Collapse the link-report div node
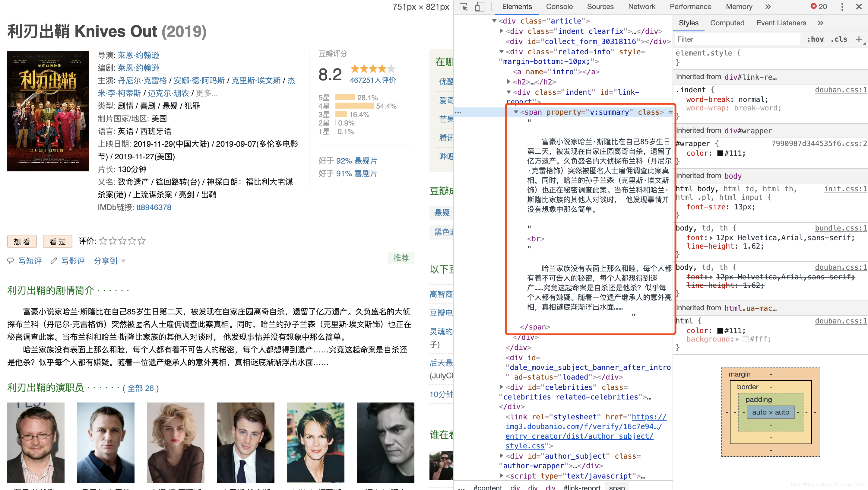 point(509,92)
